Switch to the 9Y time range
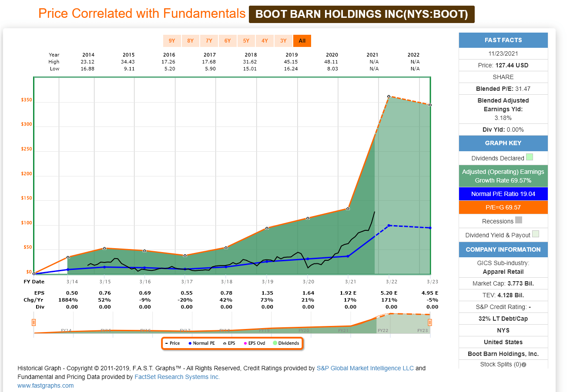The height and width of the screenshot is (392, 580). coord(172,41)
